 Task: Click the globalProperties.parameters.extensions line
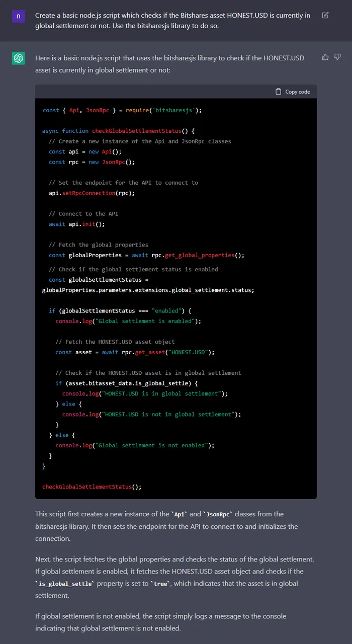coord(148,290)
